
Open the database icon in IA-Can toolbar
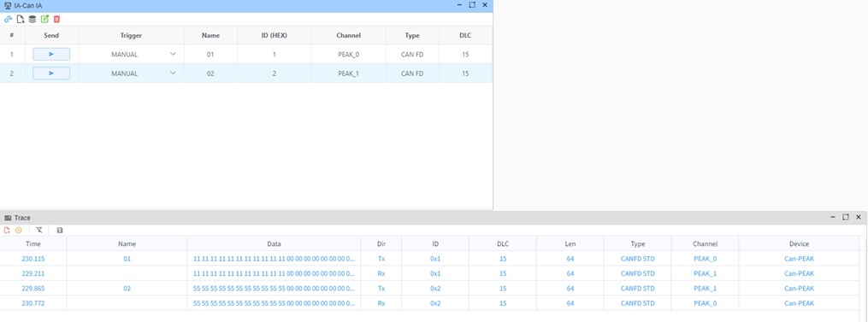[32, 19]
